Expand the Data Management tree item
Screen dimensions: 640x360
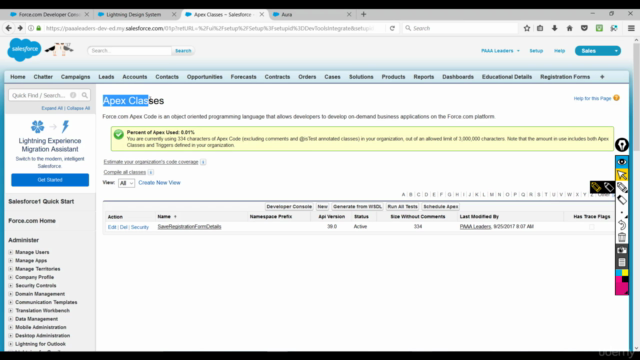click(11, 319)
